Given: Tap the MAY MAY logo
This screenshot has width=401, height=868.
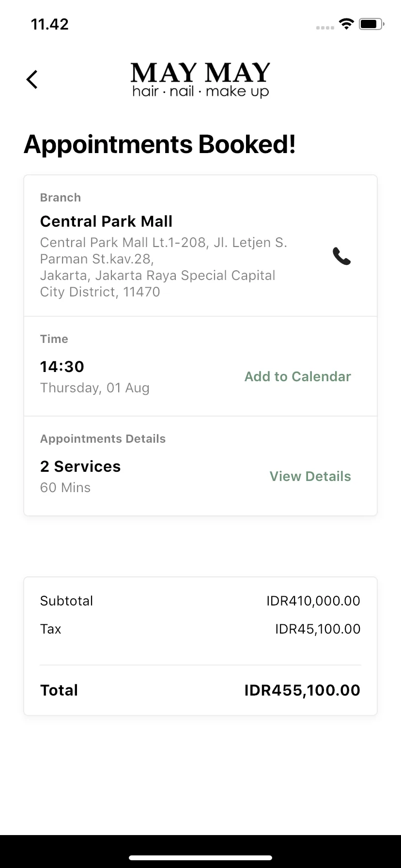Looking at the screenshot, I should 200,80.
